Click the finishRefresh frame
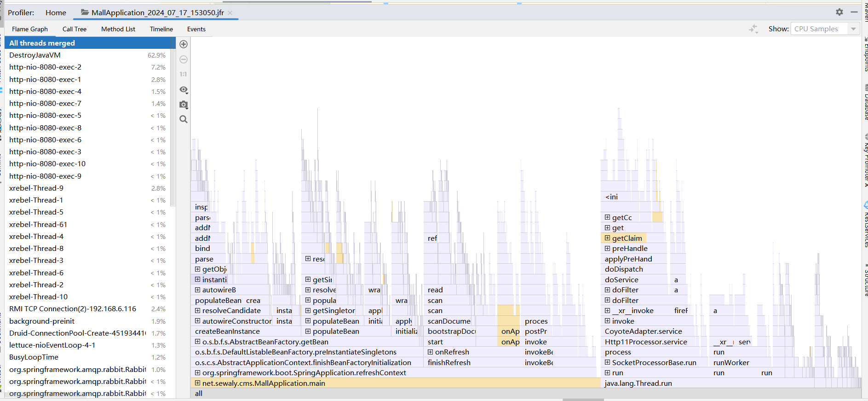 (472, 362)
